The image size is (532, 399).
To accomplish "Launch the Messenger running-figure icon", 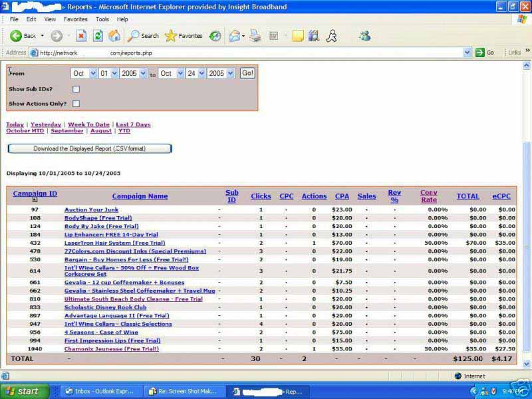I will [x=331, y=36].
